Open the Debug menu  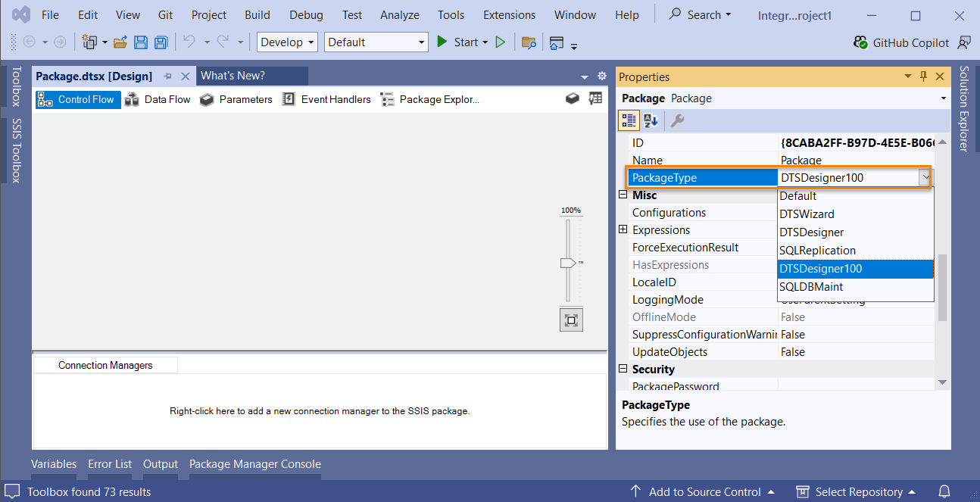pyautogui.click(x=306, y=15)
